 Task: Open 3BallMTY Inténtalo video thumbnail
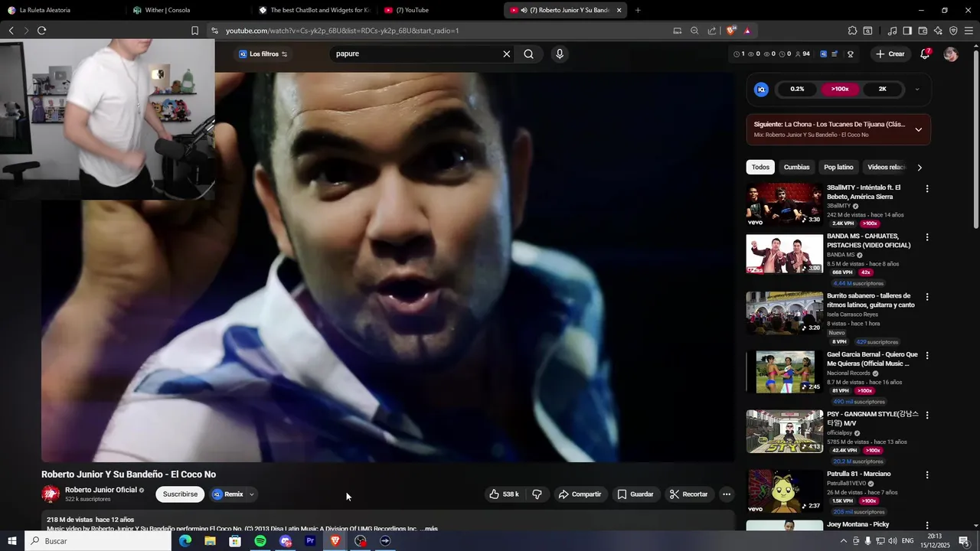coord(785,204)
